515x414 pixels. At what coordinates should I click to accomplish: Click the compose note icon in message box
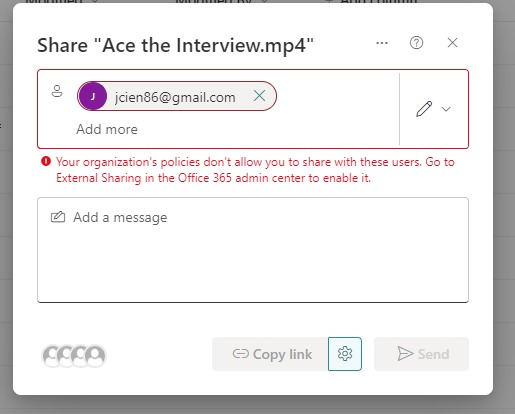pos(58,217)
